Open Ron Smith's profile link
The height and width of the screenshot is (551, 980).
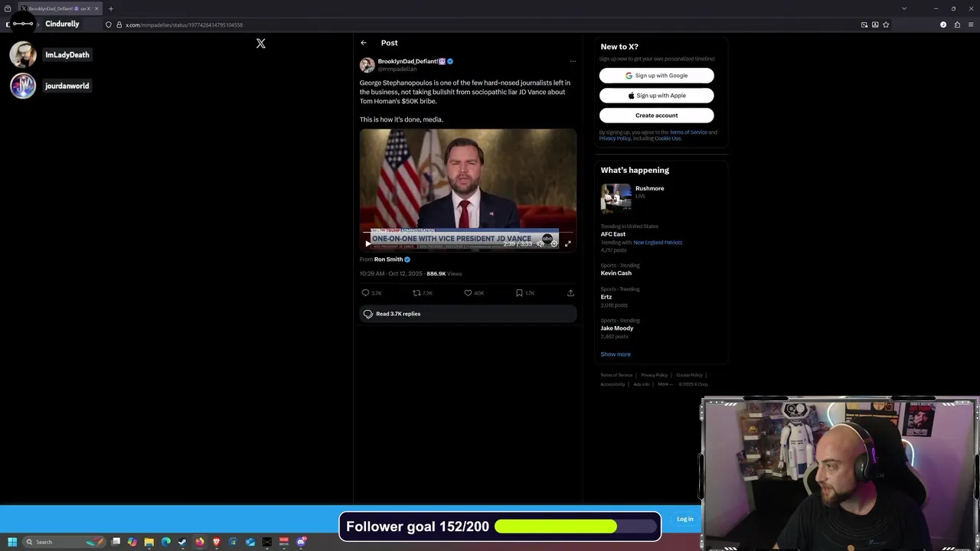pyautogui.click(x=388, y=259)
